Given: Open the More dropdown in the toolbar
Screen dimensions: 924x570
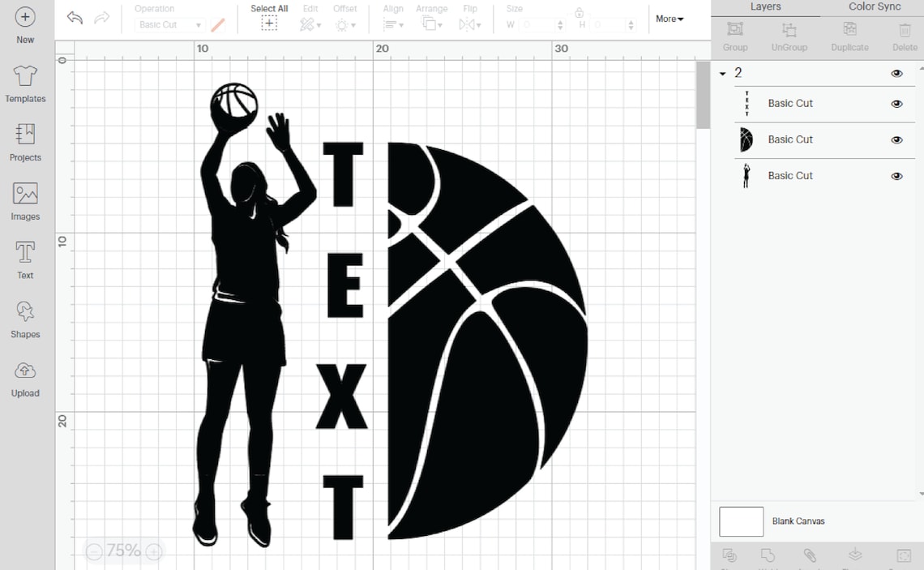Looking at the screenshot, I should [x=669, y=18].
